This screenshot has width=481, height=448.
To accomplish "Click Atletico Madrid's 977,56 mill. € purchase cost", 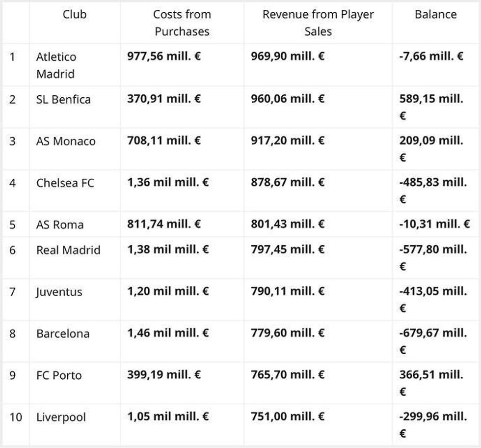I will pos(164,56).
